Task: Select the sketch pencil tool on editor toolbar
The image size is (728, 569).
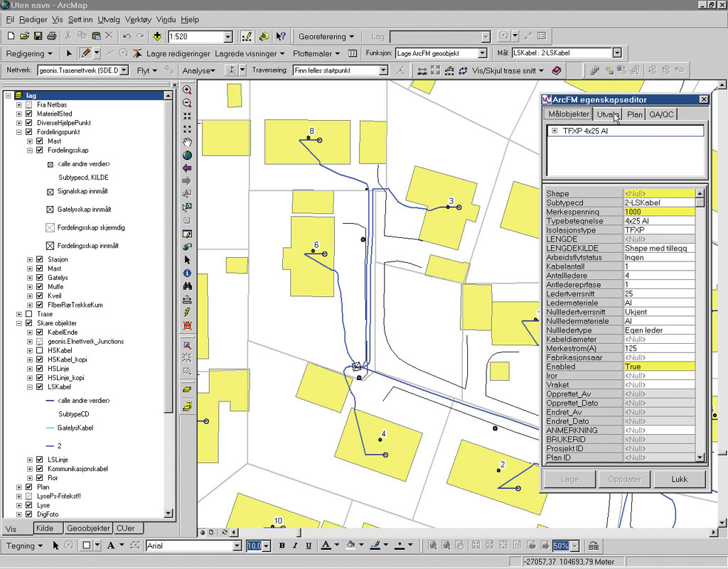Action: (x=85, y=53)
